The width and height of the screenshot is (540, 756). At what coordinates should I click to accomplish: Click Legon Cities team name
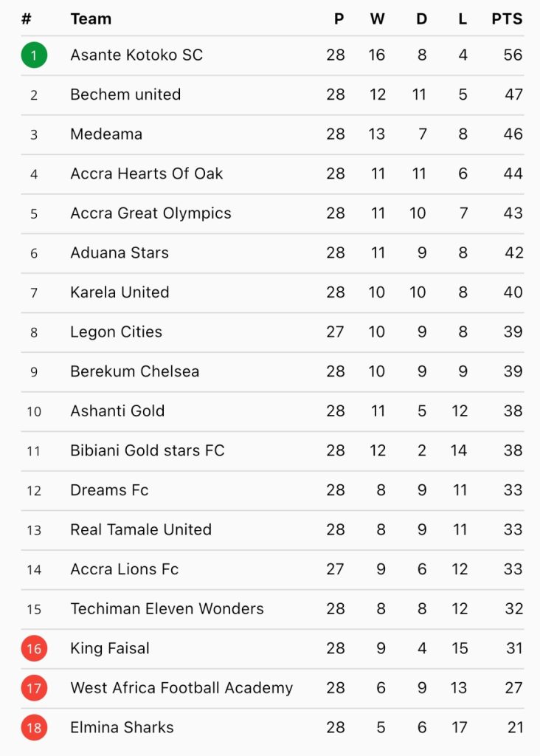click(116, 331)
